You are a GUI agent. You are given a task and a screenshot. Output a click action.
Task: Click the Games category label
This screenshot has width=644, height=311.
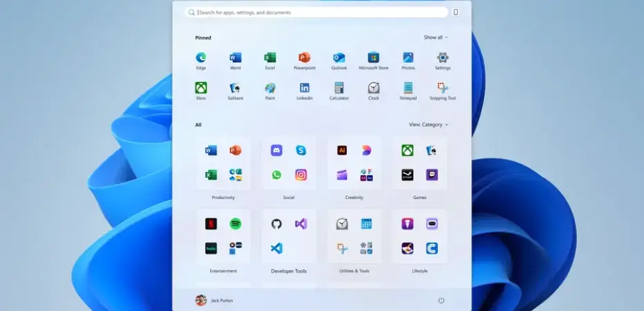click(x=419, y=198)
